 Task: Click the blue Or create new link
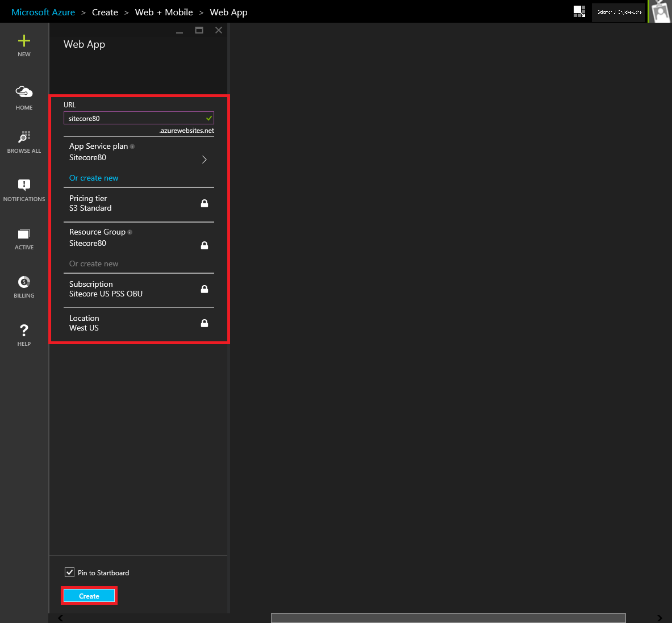coord(94,178)
